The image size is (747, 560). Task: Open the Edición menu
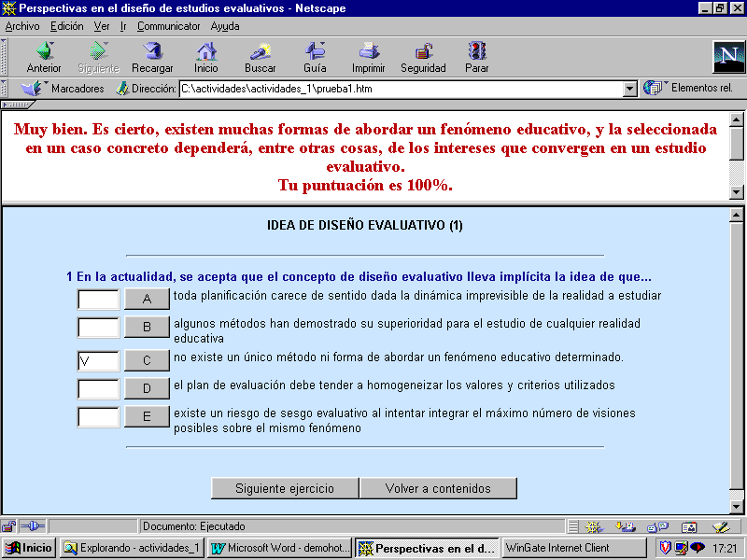(66, 26)
